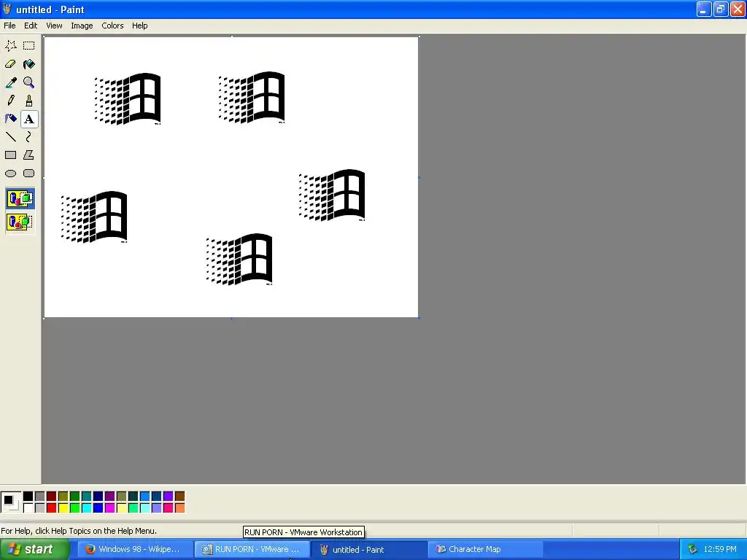The image size is (747, 560).
Task: Choose the magenta swatch
Action: [x=110, y=508]
